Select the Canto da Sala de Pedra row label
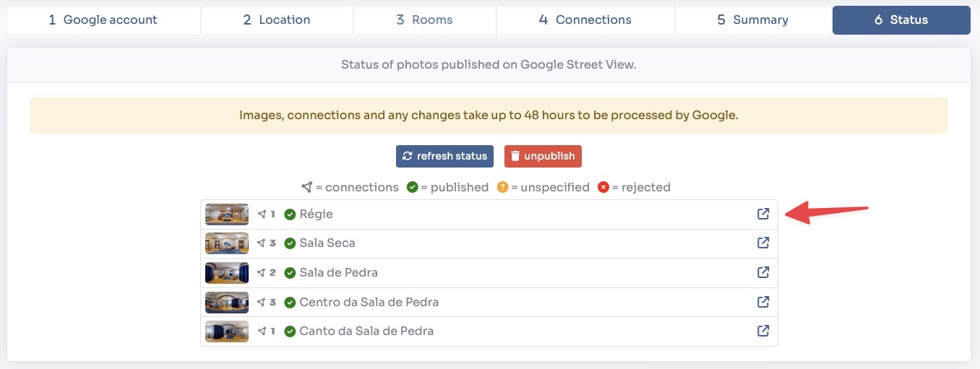Screen dimensions: 980x369 click(x=366, y=331)
